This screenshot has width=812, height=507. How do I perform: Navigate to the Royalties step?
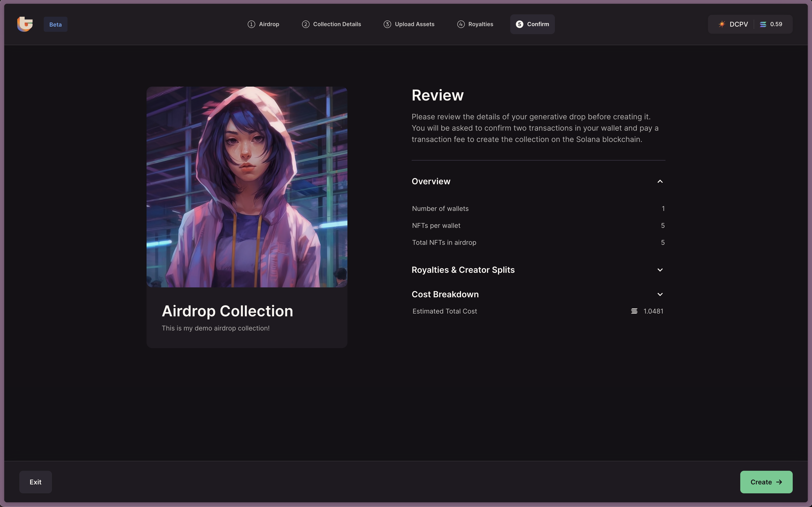pos(480,24)
